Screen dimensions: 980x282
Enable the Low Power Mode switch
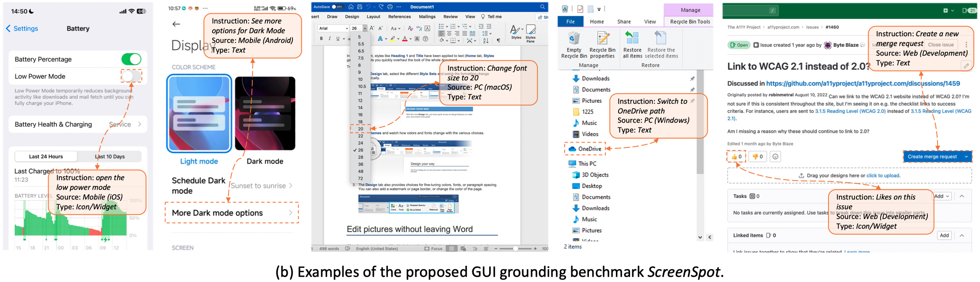(131, 76)
